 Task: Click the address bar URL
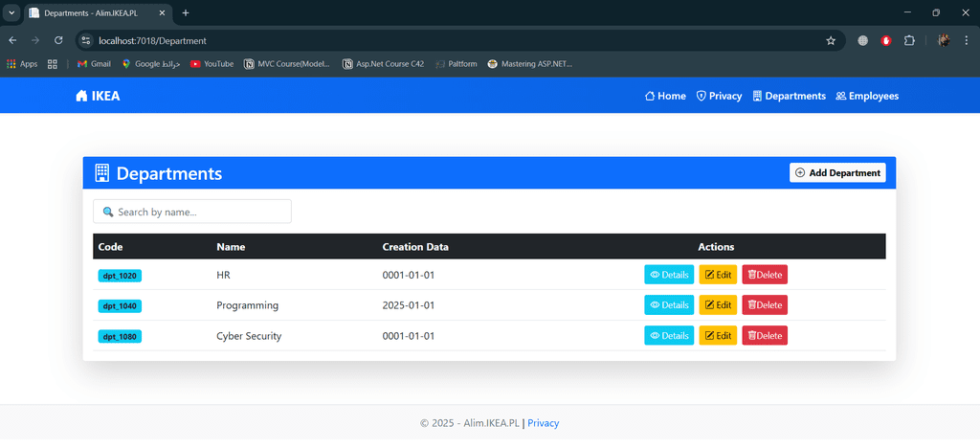coord(152,40)
